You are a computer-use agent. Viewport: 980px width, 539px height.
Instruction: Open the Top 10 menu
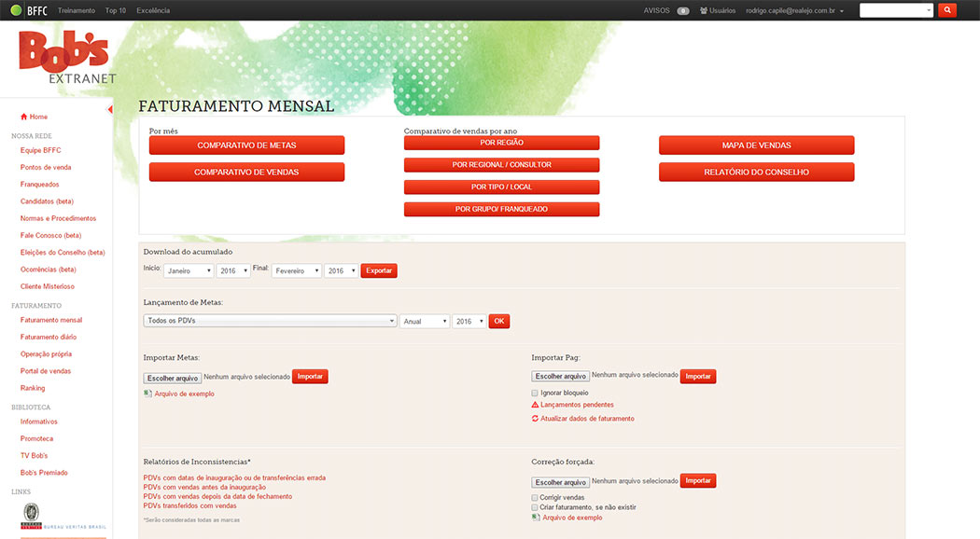click(x=116, y=10)
